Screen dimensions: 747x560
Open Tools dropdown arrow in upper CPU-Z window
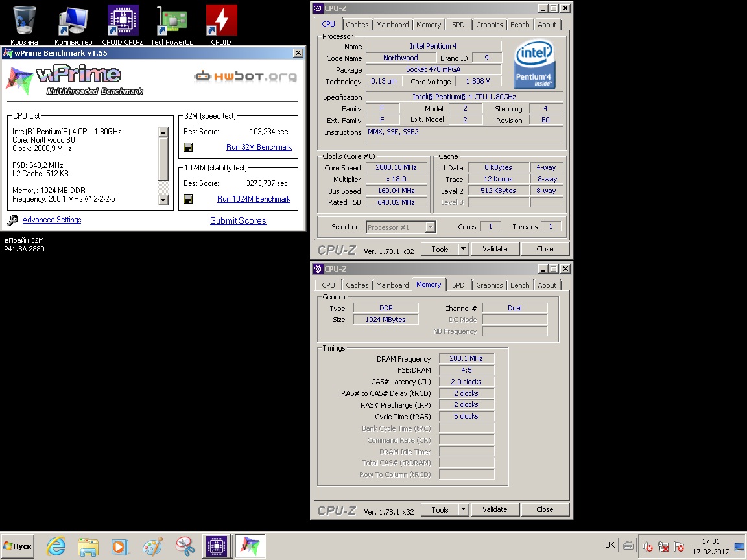463,249
